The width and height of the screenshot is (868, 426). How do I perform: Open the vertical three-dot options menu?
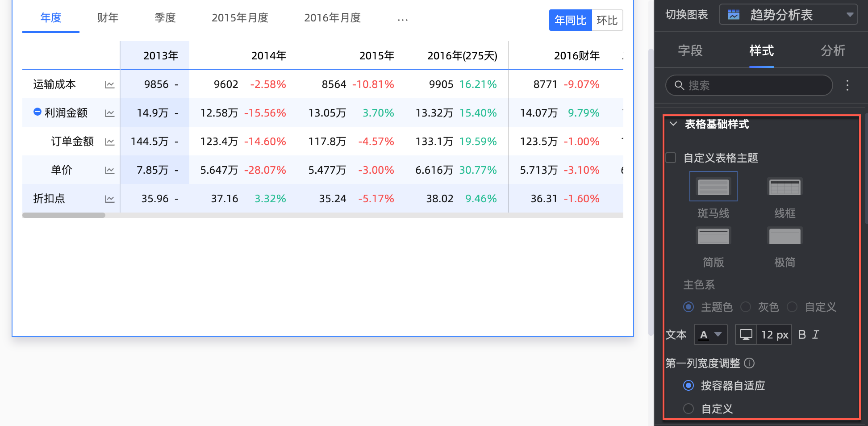pyautogui.click(x=847, y=85)
